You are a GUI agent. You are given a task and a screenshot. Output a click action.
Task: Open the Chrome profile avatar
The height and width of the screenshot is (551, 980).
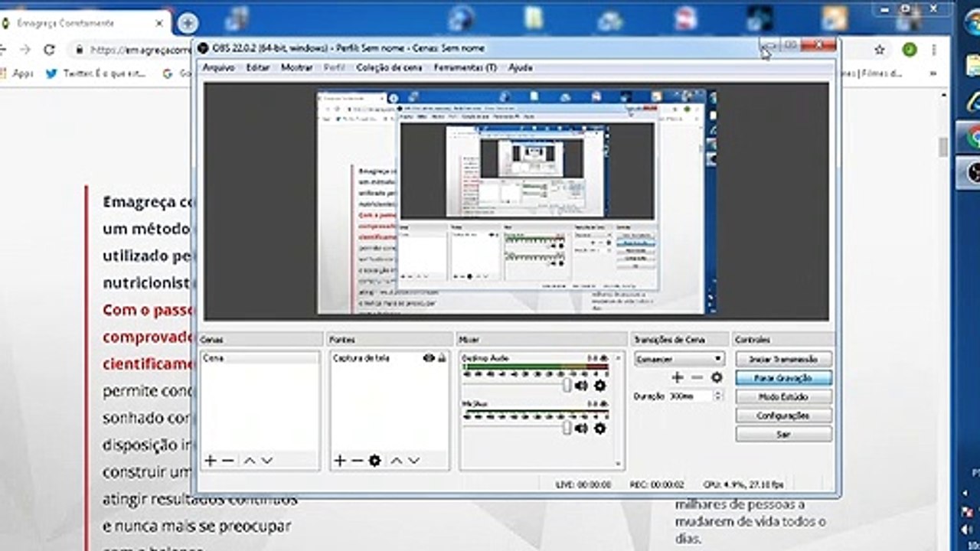910,50
